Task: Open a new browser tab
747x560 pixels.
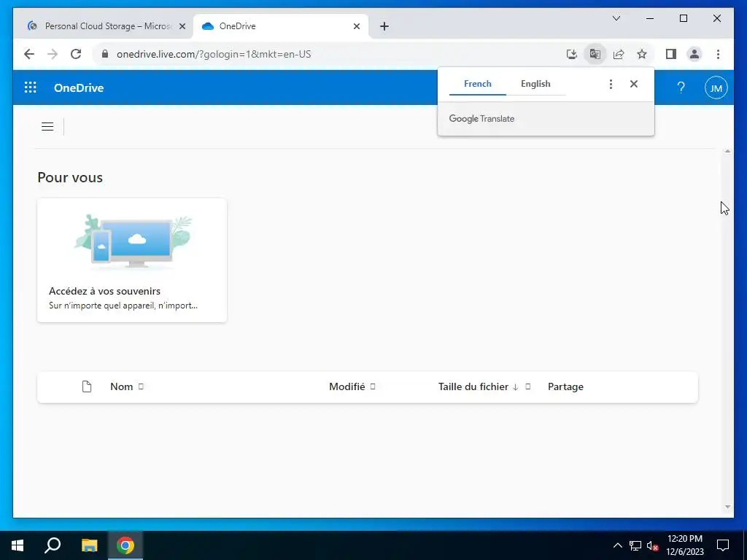Action: (x=384, y=26)
